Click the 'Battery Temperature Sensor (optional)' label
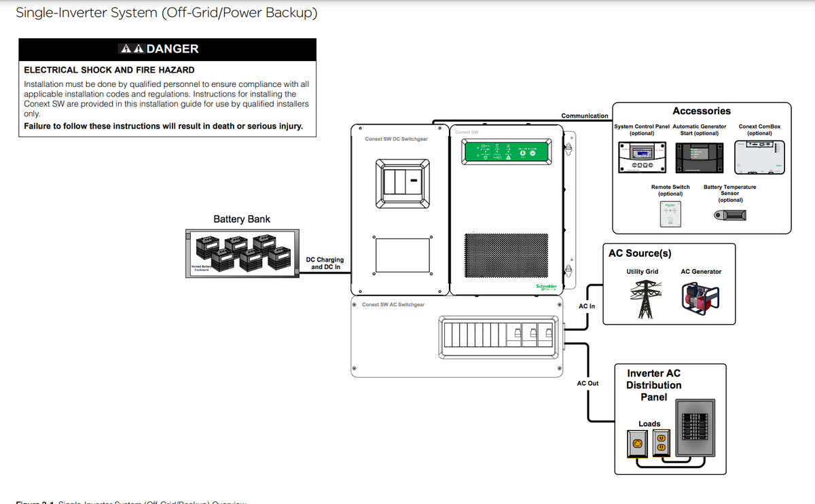The width and height of the screenshot is (815, 504). [730, 193]
